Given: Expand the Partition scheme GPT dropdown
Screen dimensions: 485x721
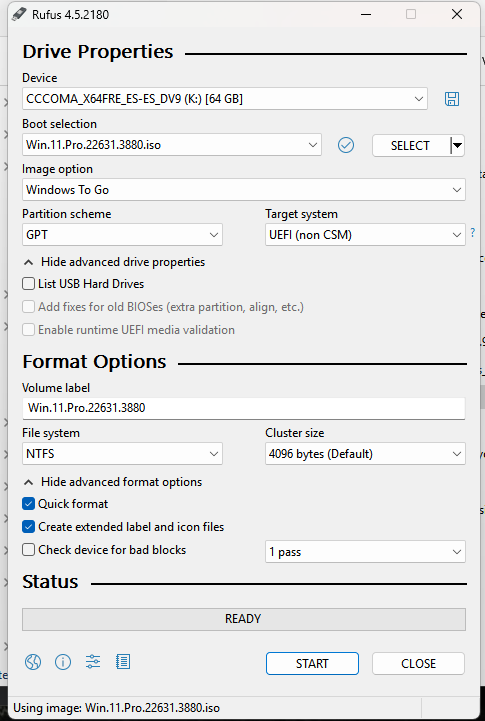Looking at the screenshot, I should coord(122,235).
